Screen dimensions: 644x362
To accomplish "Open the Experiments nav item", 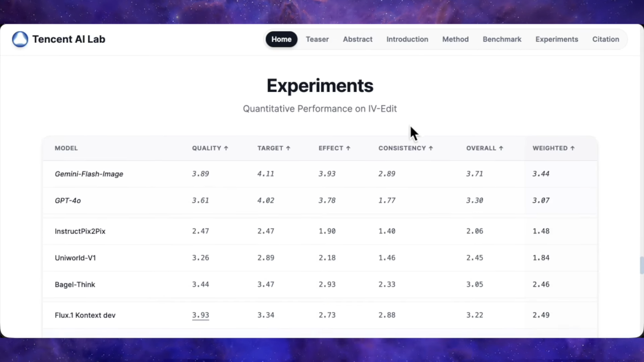I will click(x=557, y=39).
